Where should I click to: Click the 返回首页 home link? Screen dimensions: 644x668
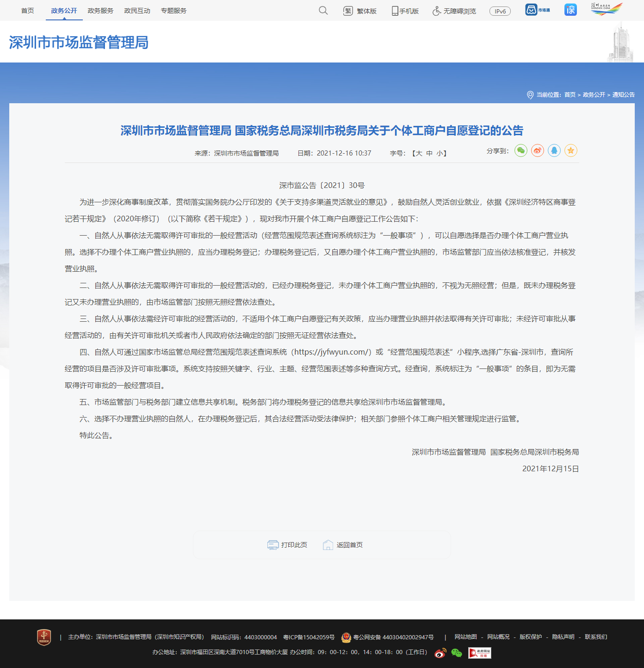(350, 545)
